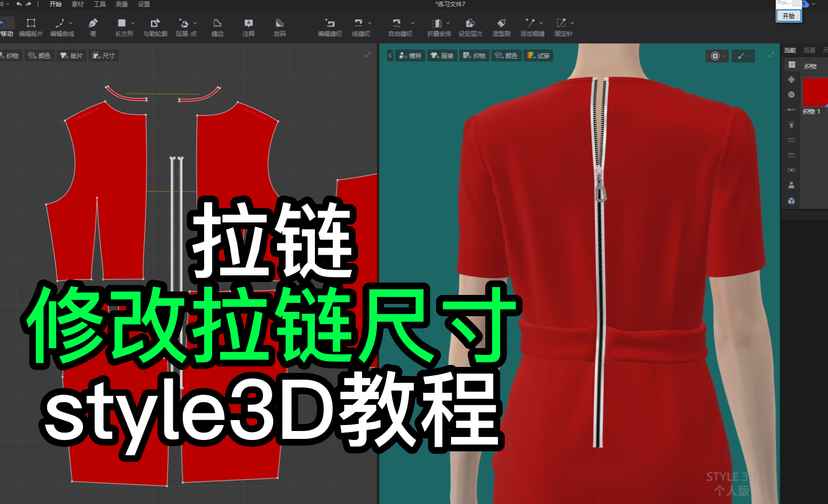This screenshot has height=504, width=828.
Task: Pick the 笔 (pen) tool
Action: point(93,27)
